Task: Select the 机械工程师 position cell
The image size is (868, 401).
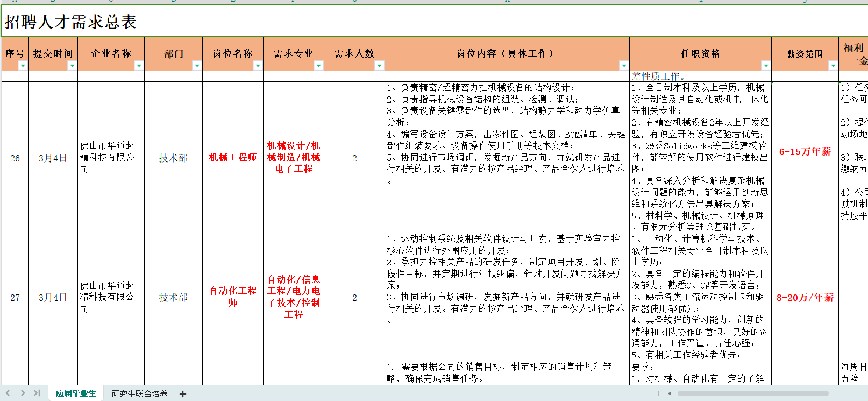Action: (233, 158)
